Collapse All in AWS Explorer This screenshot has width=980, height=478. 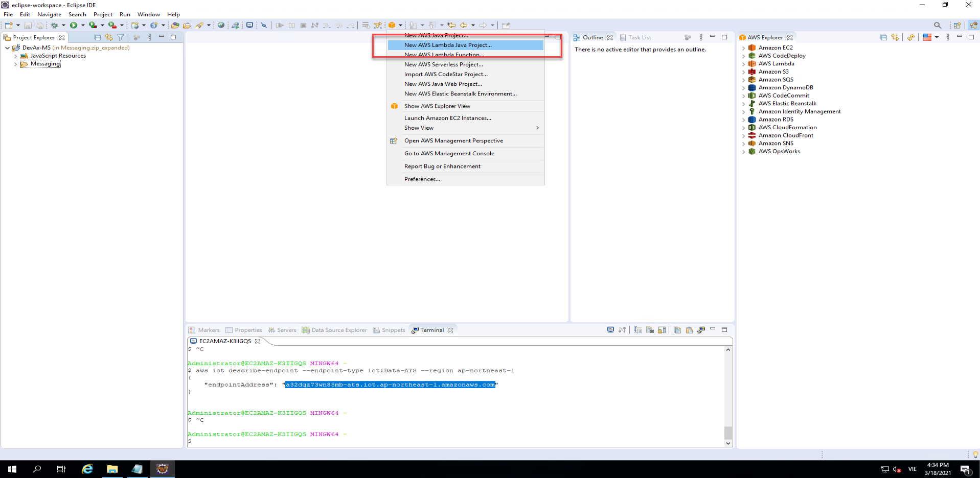883,37
